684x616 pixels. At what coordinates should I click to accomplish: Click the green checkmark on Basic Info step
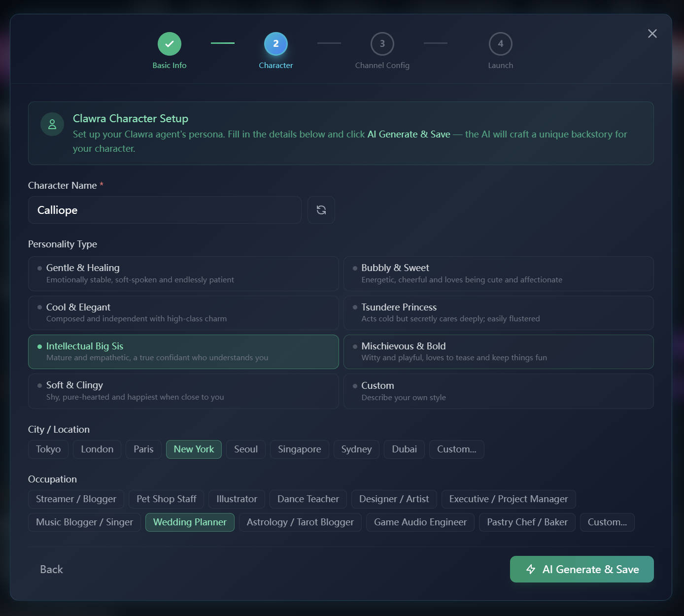tap(170, 43)
